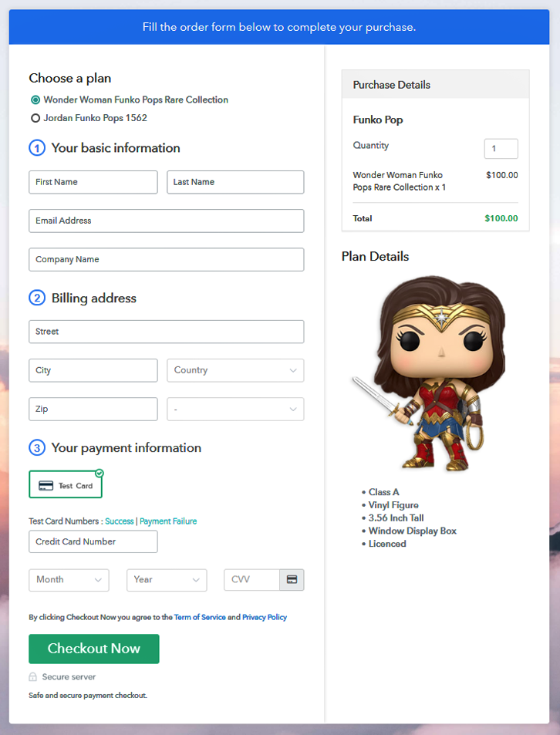Focus the Credit Card Number field
The image size is (560, 735).
(x=93, y=541)
